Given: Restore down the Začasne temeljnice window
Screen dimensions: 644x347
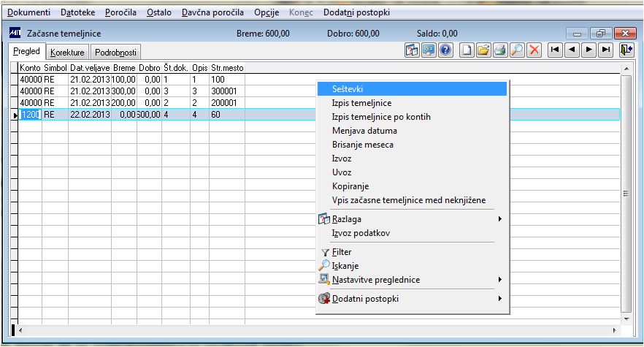Looking at the screenshot, I should [601, 33].
